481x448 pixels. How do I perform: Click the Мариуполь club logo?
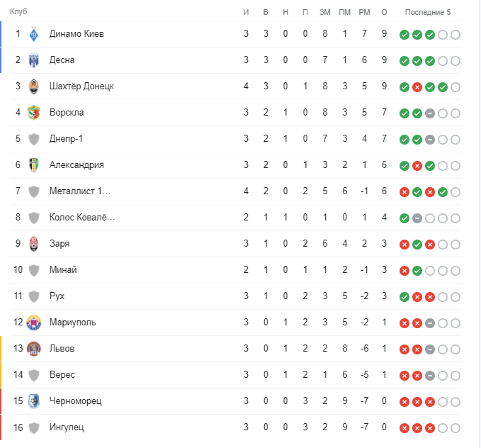pyautogui.click(x=34, y=323)
